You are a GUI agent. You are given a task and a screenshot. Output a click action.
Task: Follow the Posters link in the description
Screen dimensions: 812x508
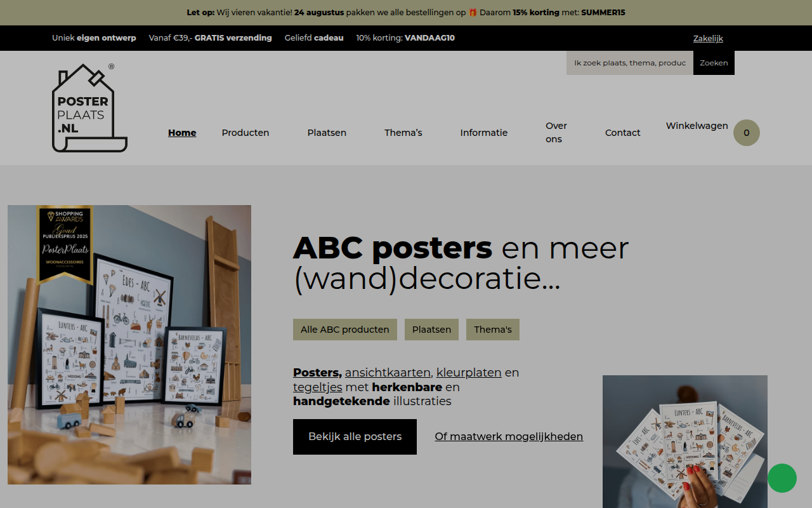click(317, 373)
